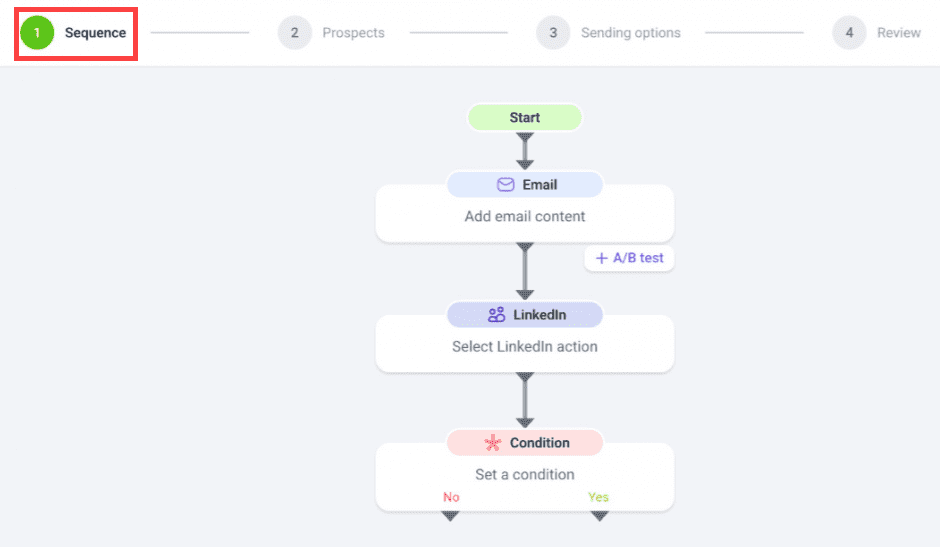
Task: Click Select LinkedIn action
Action: pos(525,347)
